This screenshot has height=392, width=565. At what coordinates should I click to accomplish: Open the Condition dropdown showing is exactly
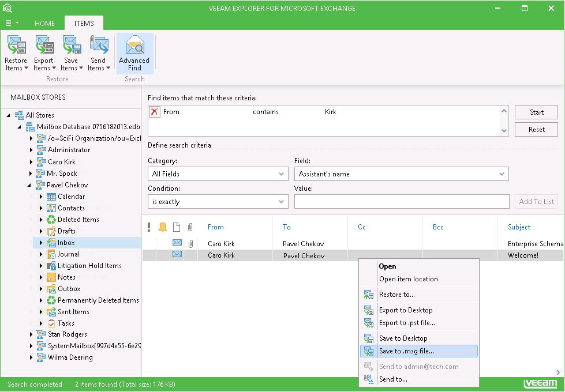(218, 202)
